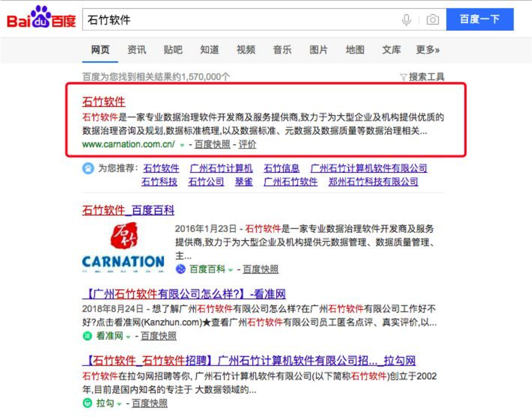Open the 贴吧 tab
The image size is (532, 417).
pyautogui.click(x=173, y=50)
